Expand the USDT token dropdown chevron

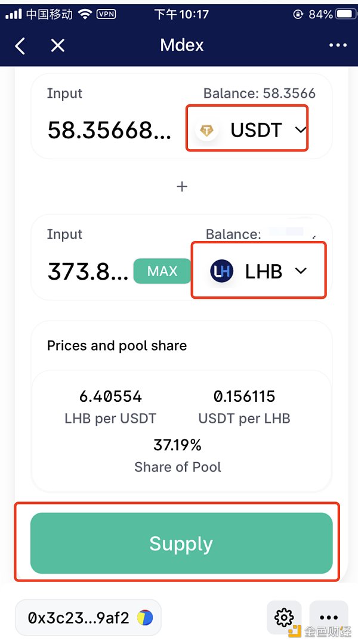tap(301, 130)
